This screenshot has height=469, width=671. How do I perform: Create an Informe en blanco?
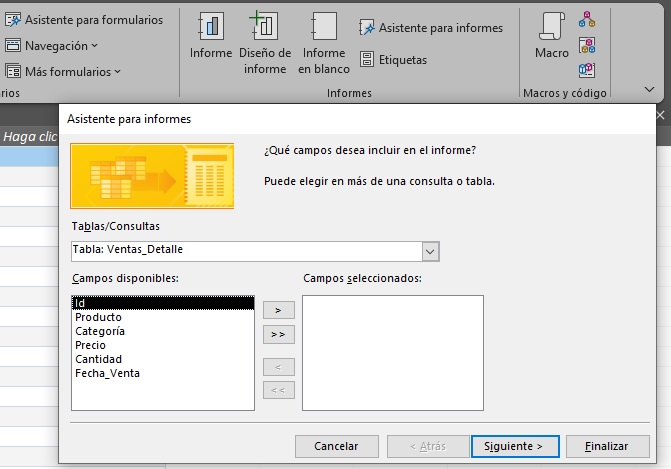tap(324, 43)
